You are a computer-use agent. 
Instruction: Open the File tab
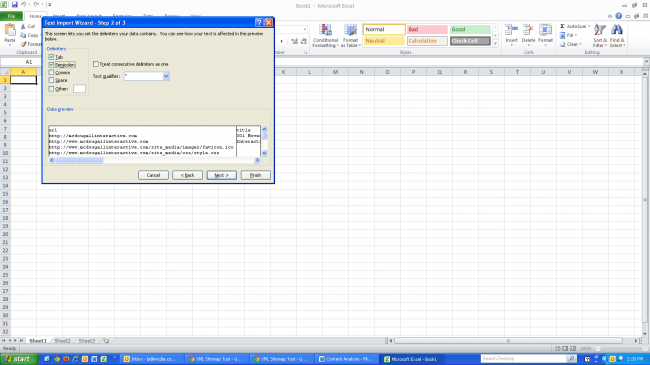[x=11, y=16]
